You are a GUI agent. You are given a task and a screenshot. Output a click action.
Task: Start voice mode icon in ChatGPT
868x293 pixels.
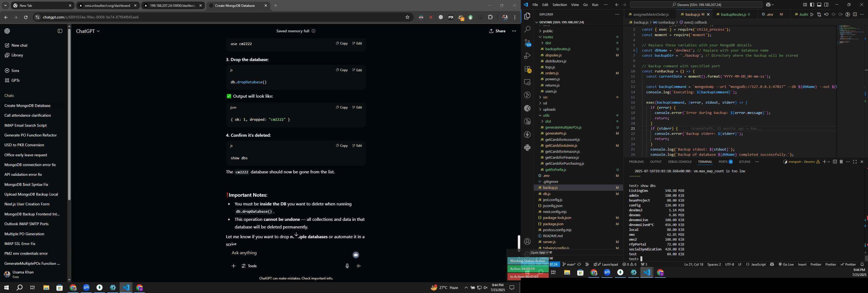pos(359,266)
